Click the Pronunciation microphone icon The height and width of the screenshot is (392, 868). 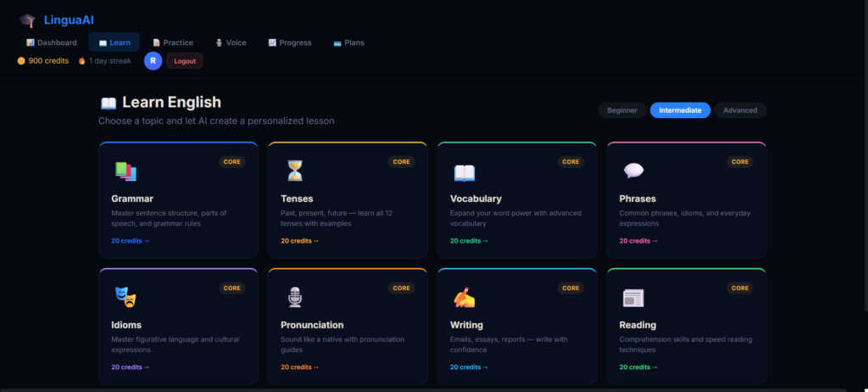tap(295, 297)
